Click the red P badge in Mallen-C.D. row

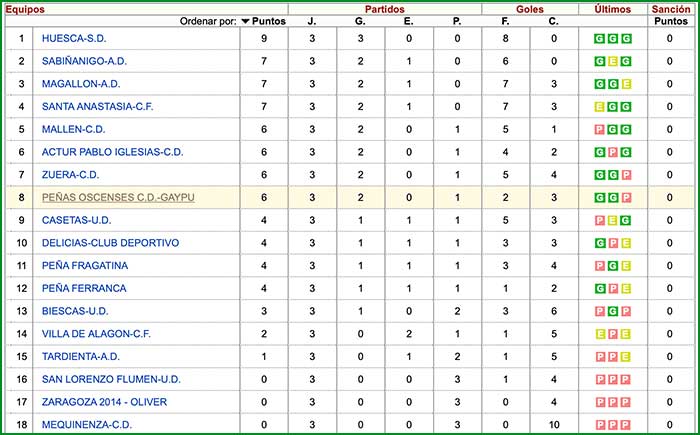599,130
